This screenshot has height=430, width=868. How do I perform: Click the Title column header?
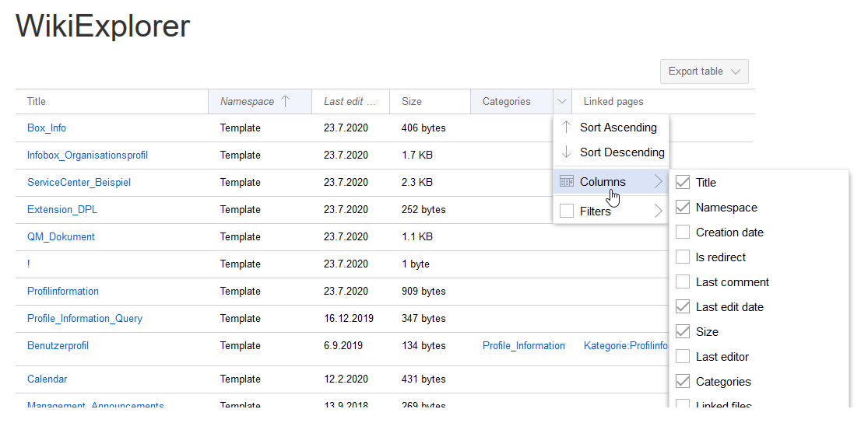point(112,101)
